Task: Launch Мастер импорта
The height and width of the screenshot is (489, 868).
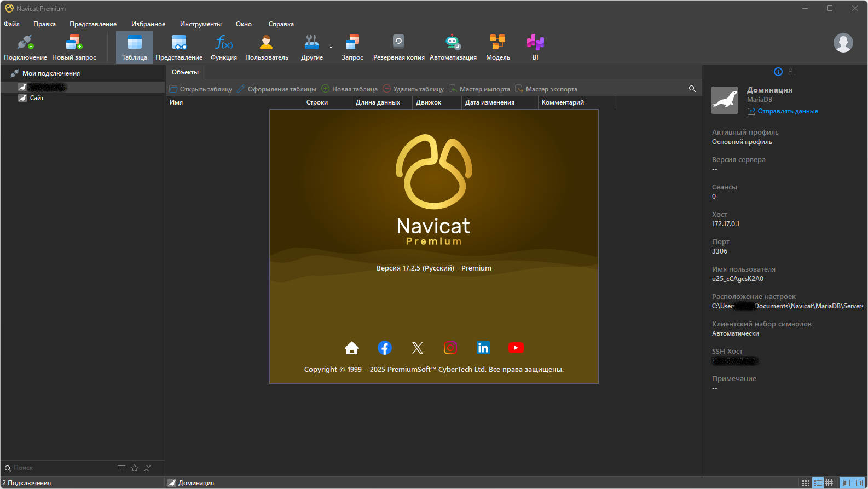Action: pos(479,89)
